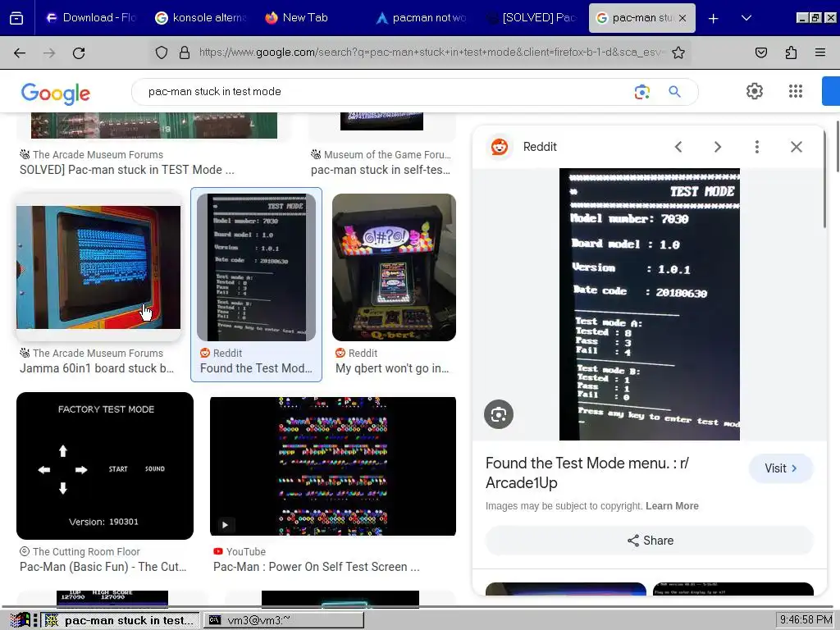Image resolution: width=840 pixels, height=630 pixels.
Task: Open 'My qbert won't go in' link
Action: click(x=392, y=368)
